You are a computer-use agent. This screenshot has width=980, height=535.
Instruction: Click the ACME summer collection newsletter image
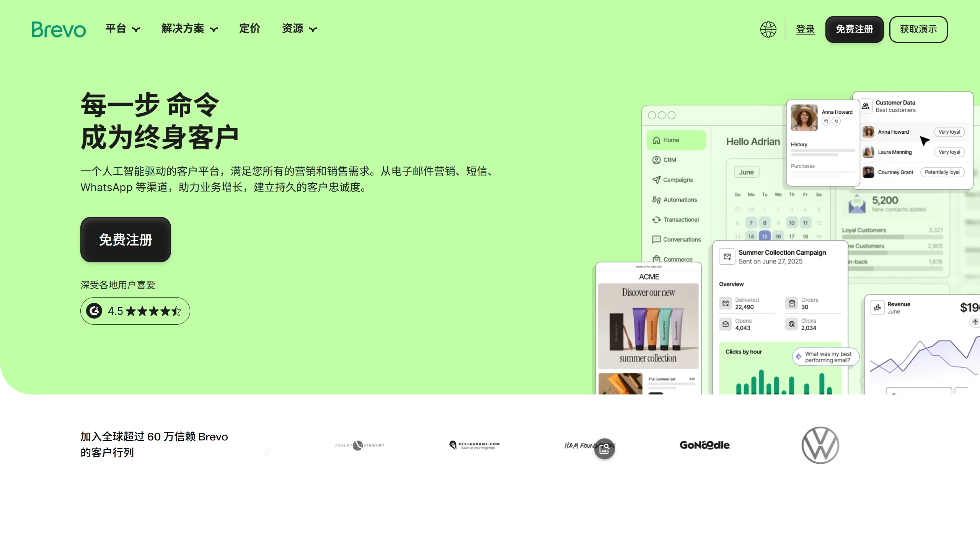(x=648, y=326)
